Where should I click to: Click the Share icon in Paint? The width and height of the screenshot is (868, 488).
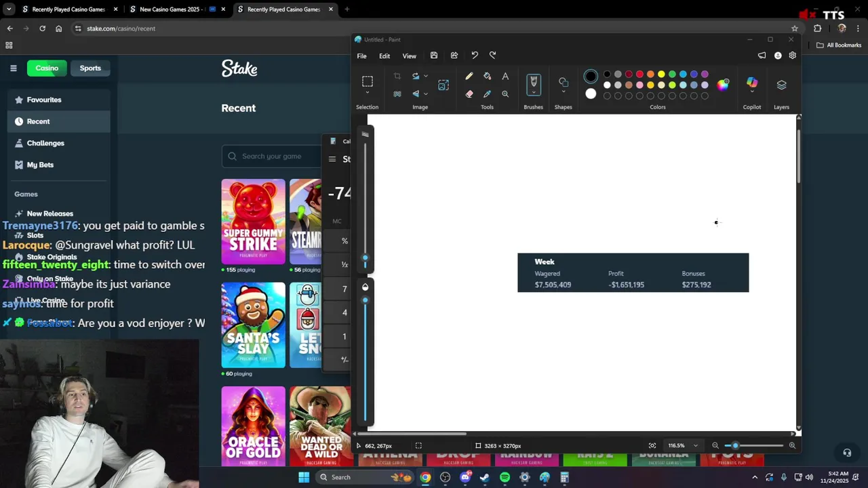(454, 56)
